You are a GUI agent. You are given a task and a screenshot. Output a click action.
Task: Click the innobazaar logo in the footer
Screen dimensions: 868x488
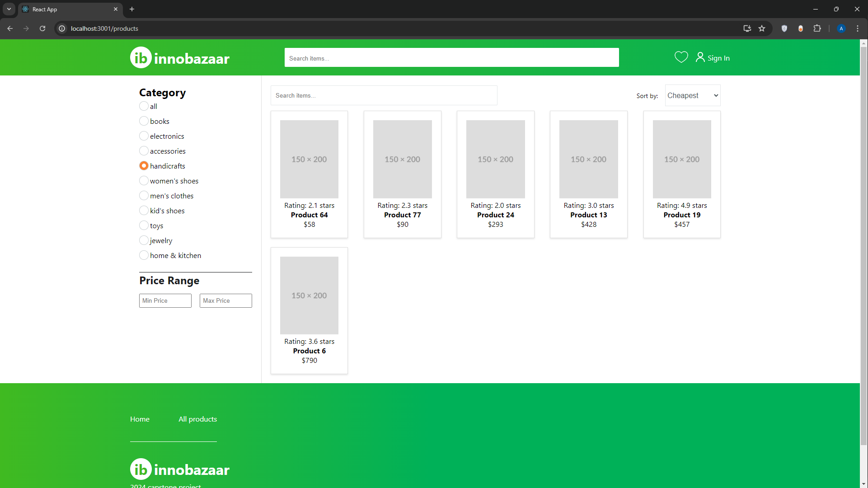click(179, 469)
